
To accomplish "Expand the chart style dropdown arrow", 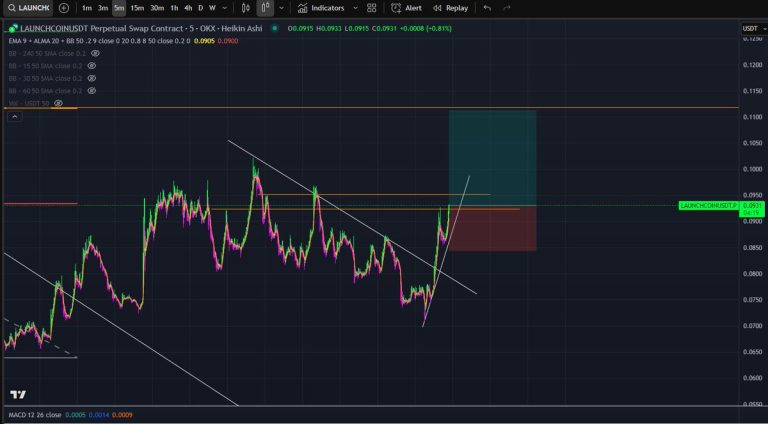I will [281, 8].
